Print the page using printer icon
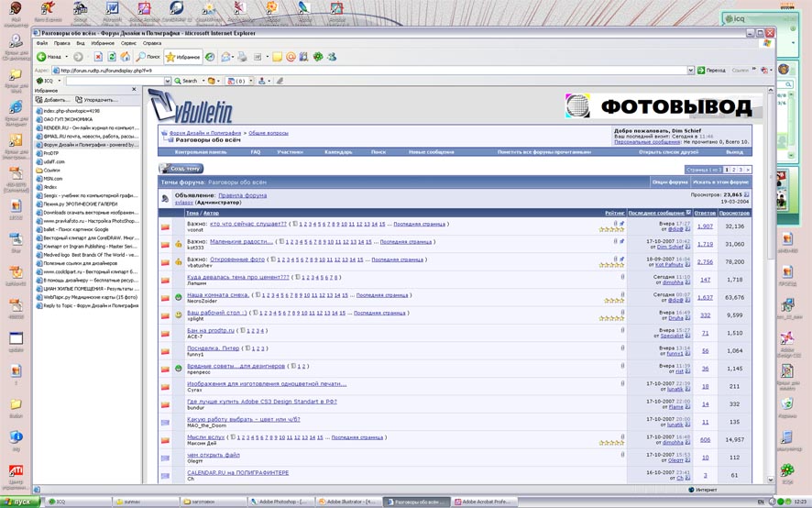The image size is (812, 508). (x=242, y=57)
